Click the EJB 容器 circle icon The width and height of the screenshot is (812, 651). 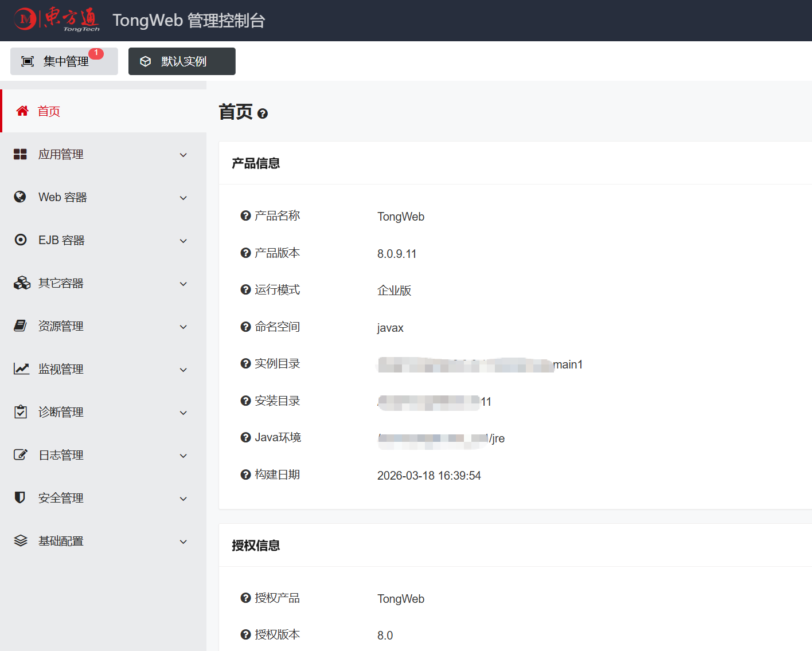pos(21,240)
